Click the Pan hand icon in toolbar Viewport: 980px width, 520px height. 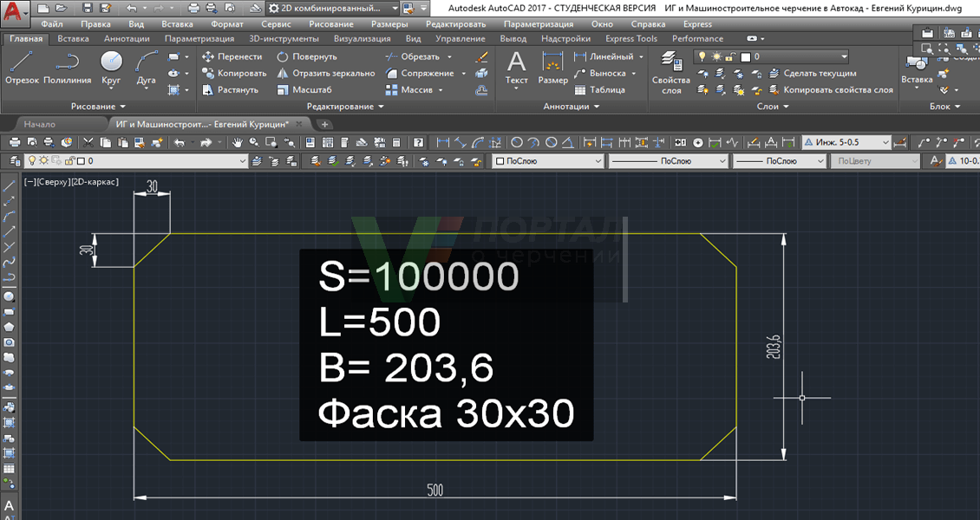pyautogui.click(x=237, y=142)
